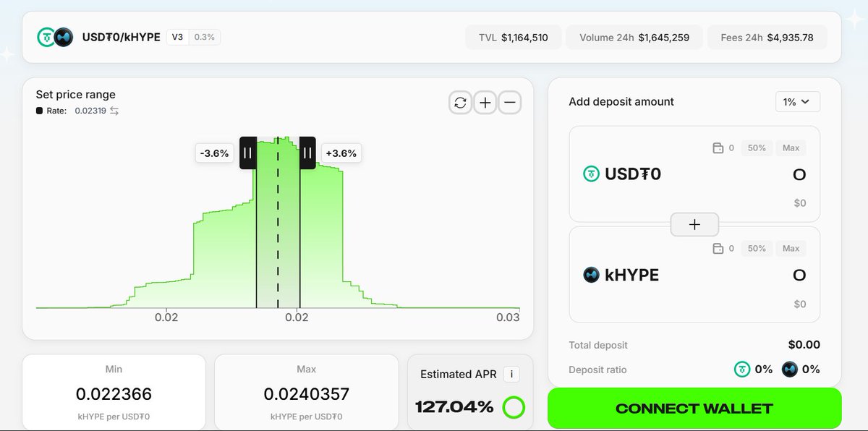
Task: Grab the right +3.6% range handle
Action: coord(307,153)
